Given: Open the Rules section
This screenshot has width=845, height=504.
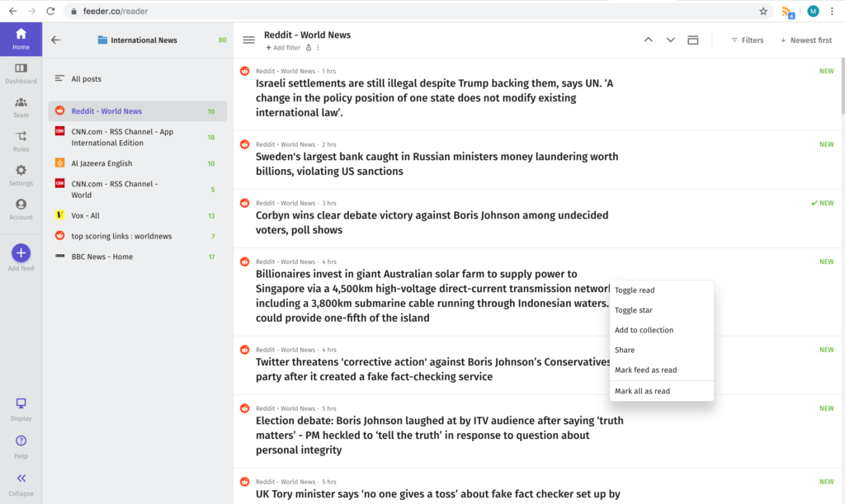Looking at the screenshot, I should point(21,141).
